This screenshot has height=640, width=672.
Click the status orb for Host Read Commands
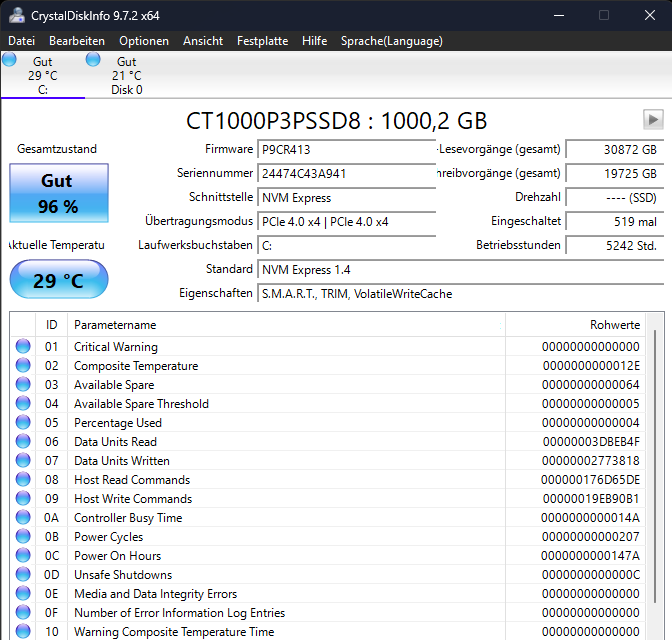click(x=23, y=479)
